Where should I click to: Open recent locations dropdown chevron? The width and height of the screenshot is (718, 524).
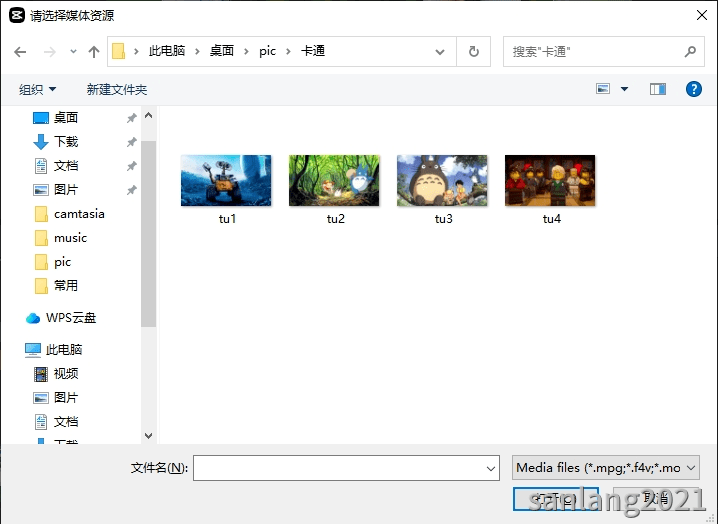(73, 52)
